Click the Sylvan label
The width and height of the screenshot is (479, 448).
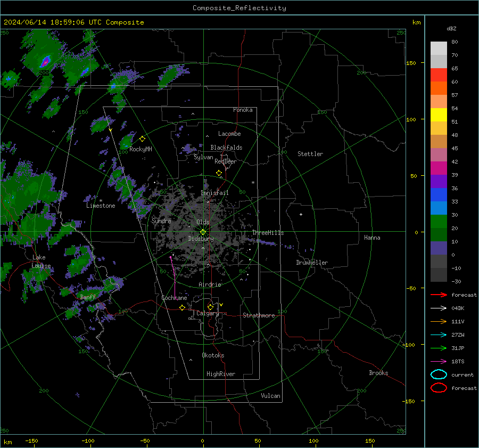[x=203, y=157]
